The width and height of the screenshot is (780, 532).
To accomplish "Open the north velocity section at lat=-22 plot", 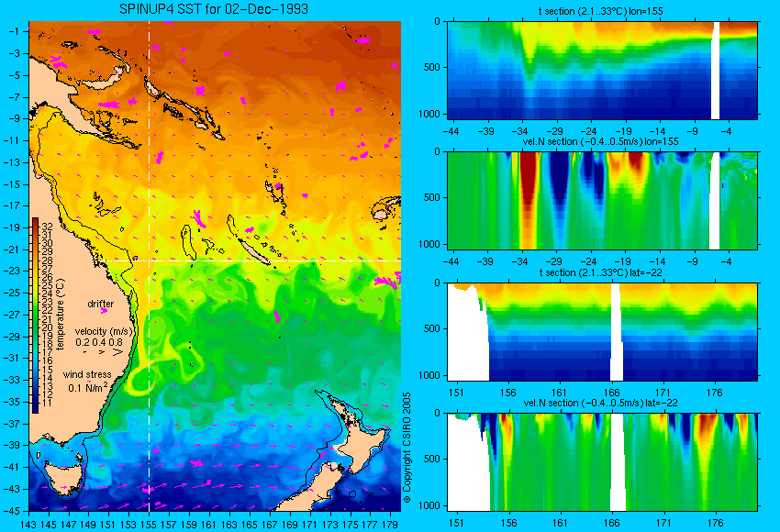I will click(602, 462).
